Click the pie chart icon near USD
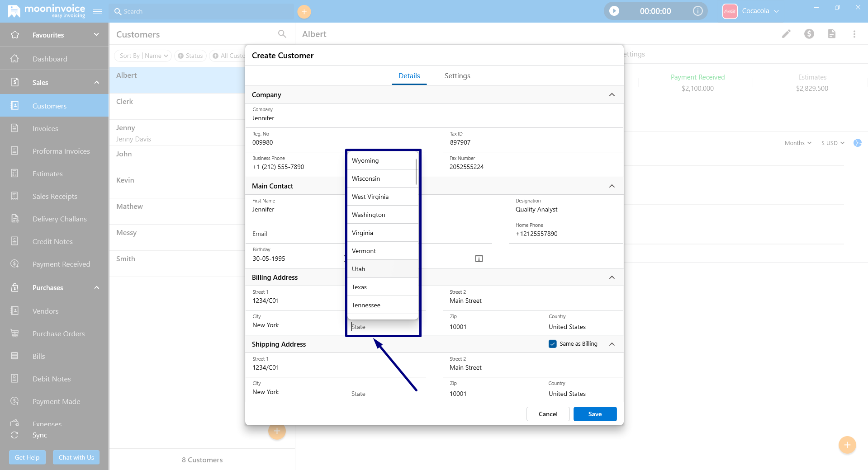This screenshot has height=470, width=868. [x=858, y=143]
